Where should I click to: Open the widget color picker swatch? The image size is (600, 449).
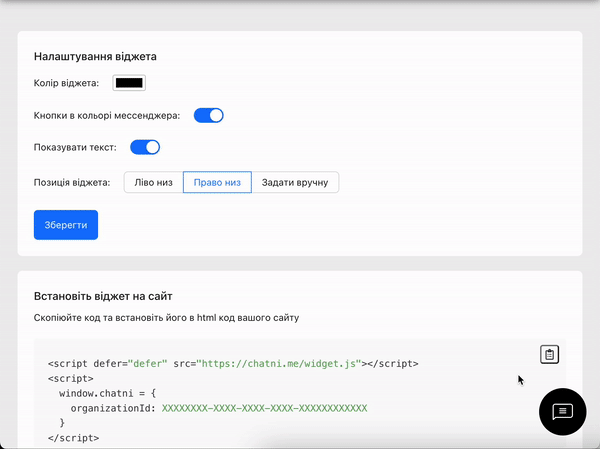(129, 83)
